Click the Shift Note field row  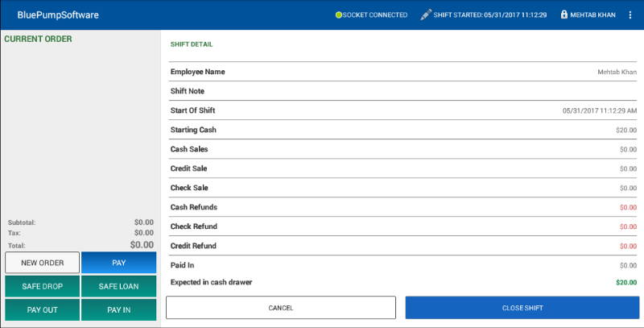(x=402, y=91)
